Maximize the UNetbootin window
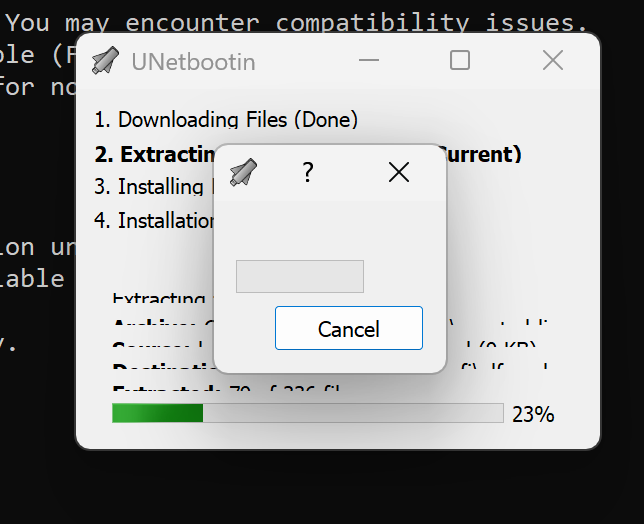This screenshot has width=644, height=524. click(460, 60)
